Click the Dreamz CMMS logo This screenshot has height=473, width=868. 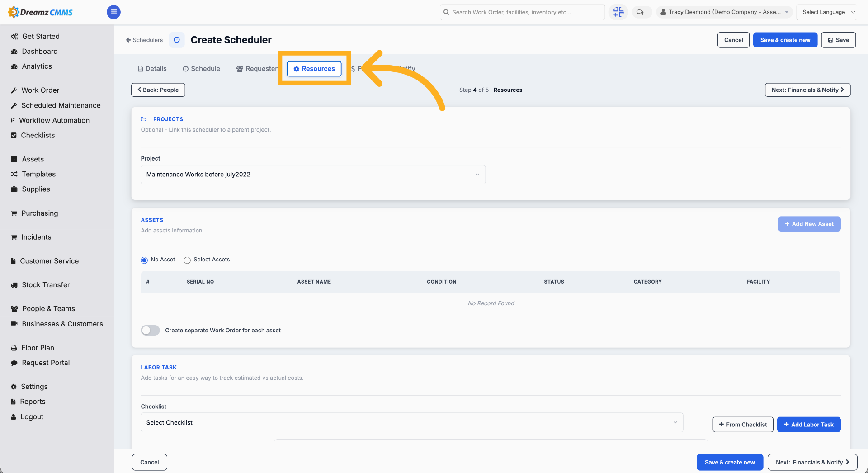[41, 12]
